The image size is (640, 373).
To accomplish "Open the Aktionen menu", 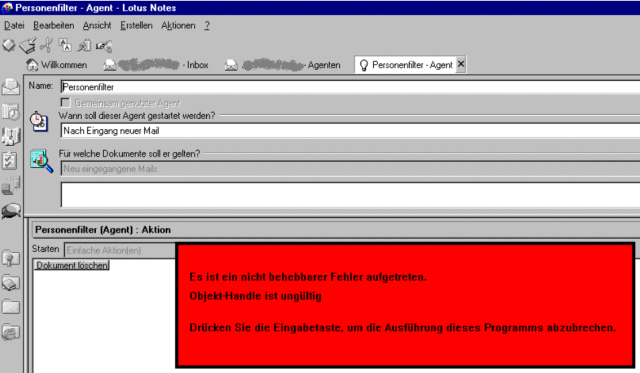I will point(178,25).
